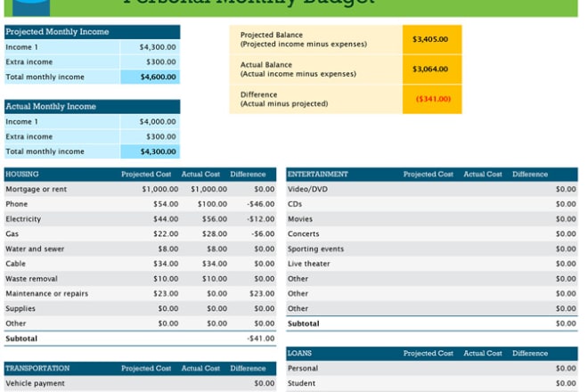The width and height of the screenshot is (588, 392).
Task: Click Phone difference -$46.00
Action: [261, 204]
